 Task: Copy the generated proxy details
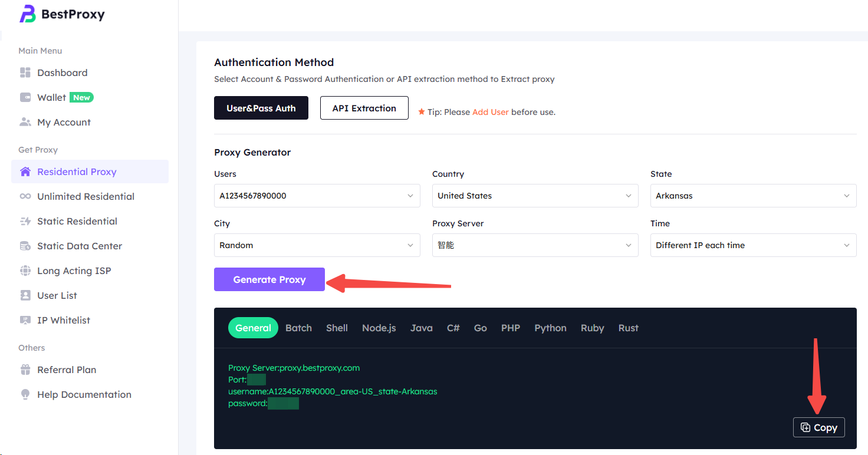818,427
